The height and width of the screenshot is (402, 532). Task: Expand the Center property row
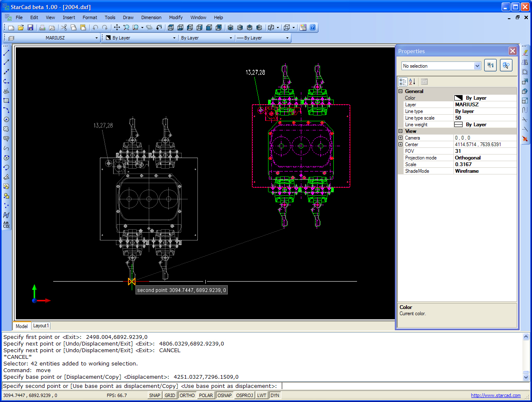(x=401, y=145)
